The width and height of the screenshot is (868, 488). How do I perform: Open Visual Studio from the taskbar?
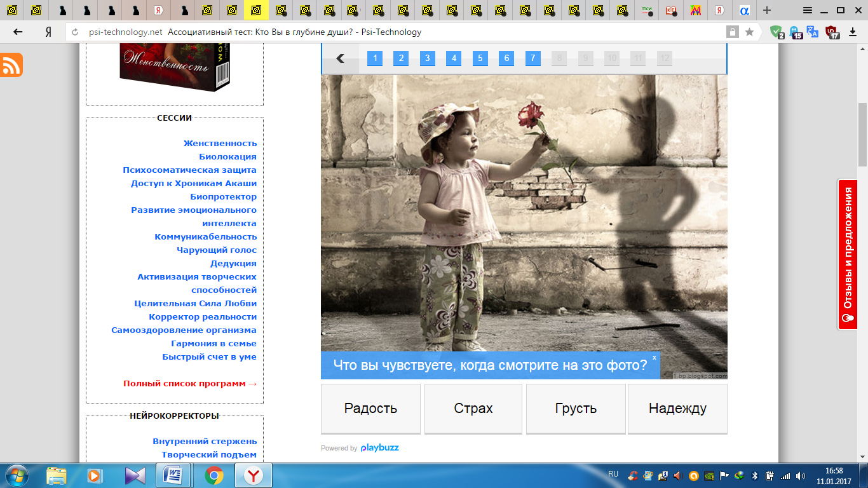click(x=135, y=475)
